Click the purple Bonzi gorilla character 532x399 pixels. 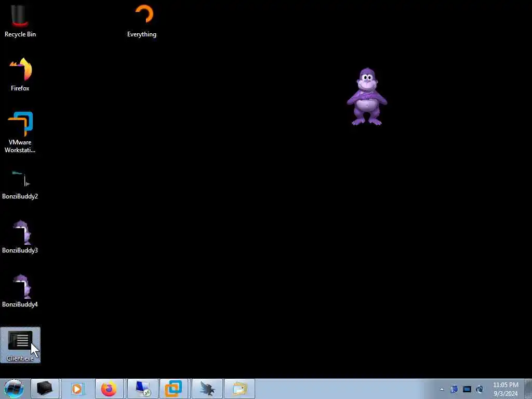point(367,97)
